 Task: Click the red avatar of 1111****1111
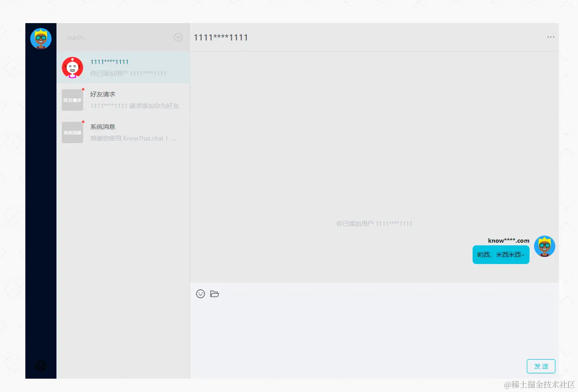72,67
